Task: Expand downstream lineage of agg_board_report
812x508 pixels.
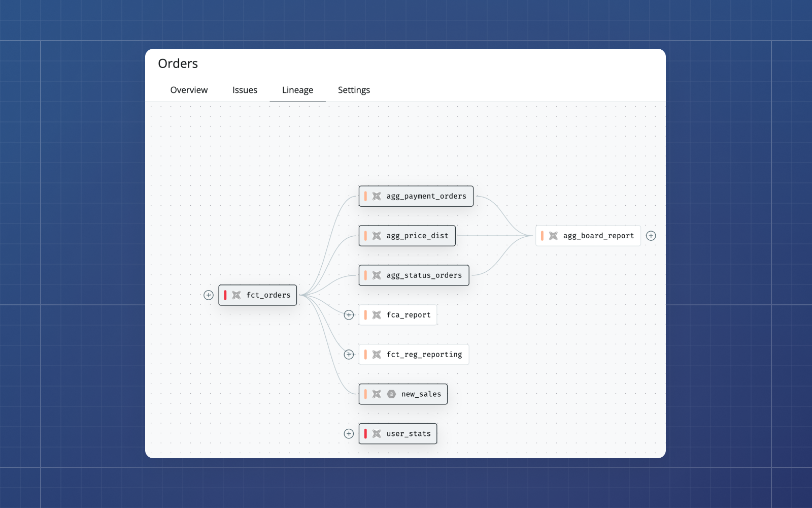Action: (651, 235)
